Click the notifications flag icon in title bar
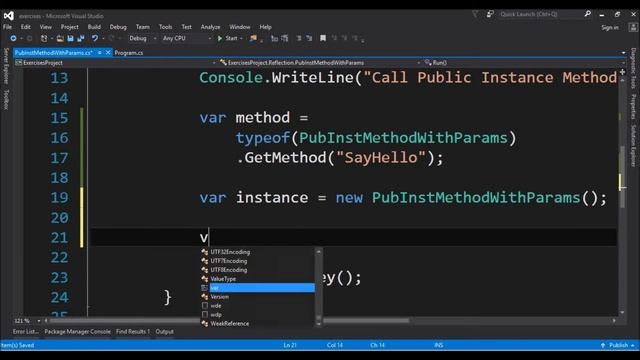This screenshot has width=640, height=360. (475, 14)
